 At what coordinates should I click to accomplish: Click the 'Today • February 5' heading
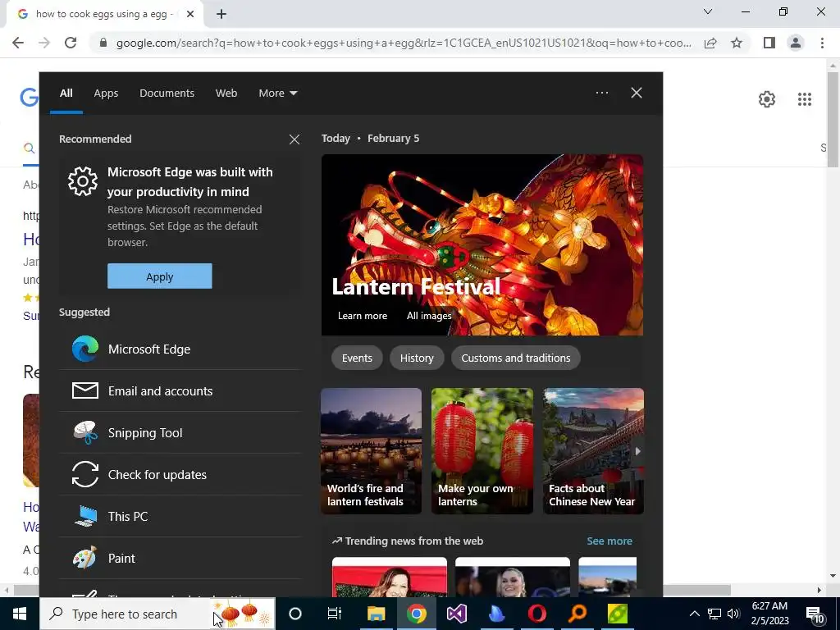click(370, 138)
